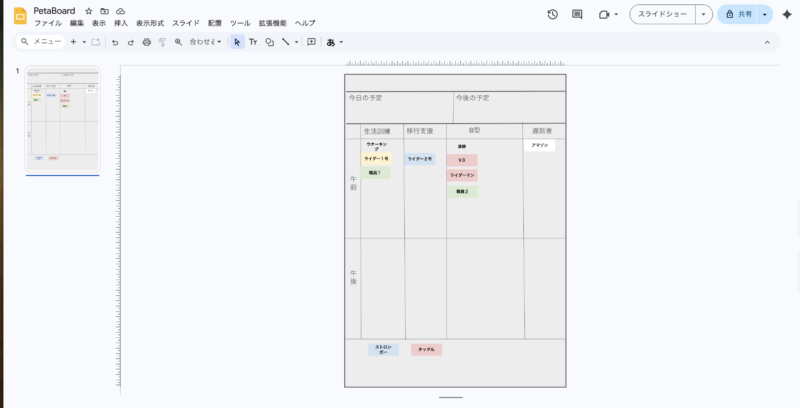Activate the select cursor tool
Screen dimensions: 800x408
point(237,42)
